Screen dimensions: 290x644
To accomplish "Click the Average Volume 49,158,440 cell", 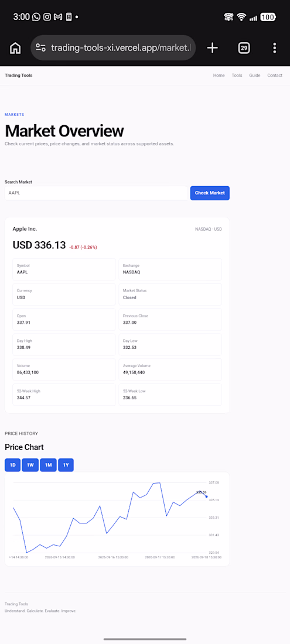I will coord(170,369).
